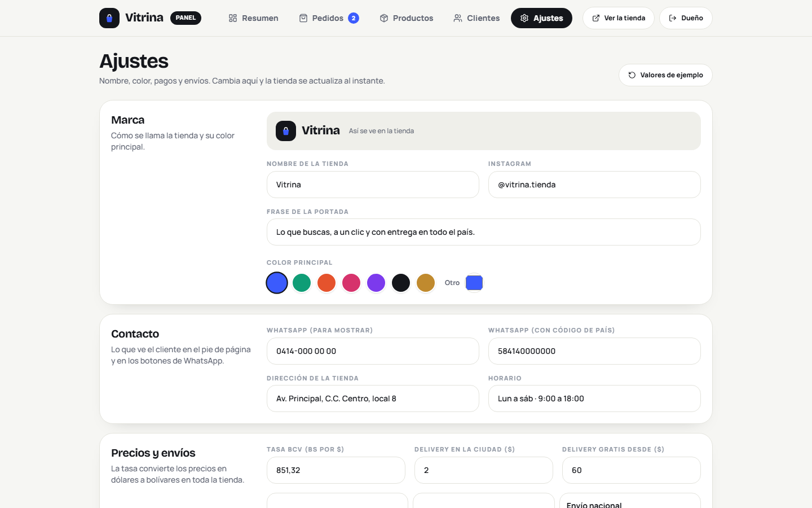The width and height of the screenshot is (812, 508).
Task: Click the Vitrina preview logo in the Marca card
Action: coord(286,131)
